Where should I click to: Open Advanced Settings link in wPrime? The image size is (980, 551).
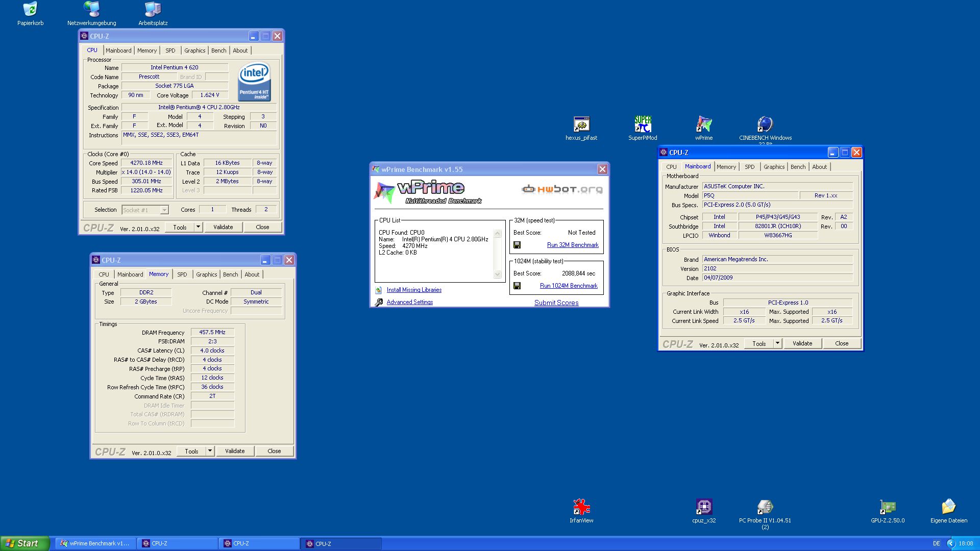410,302
